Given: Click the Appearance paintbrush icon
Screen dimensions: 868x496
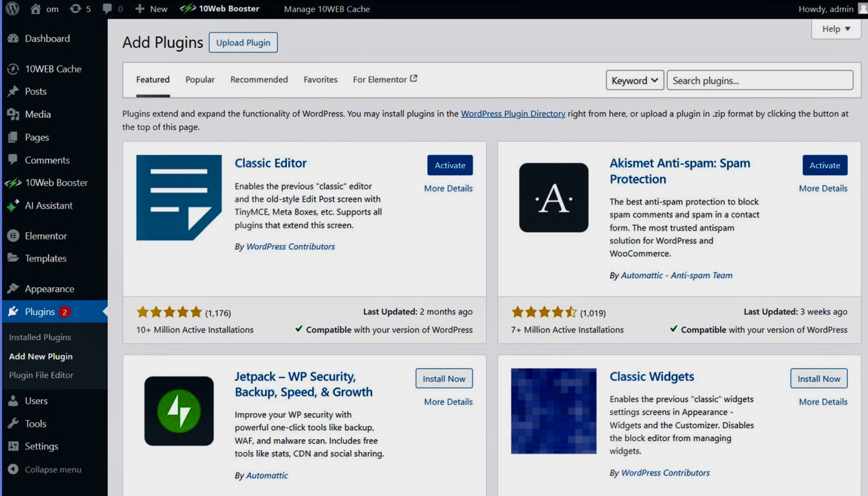Looking at the screenshot, I should pyautogui.click(x=13, y=289).
